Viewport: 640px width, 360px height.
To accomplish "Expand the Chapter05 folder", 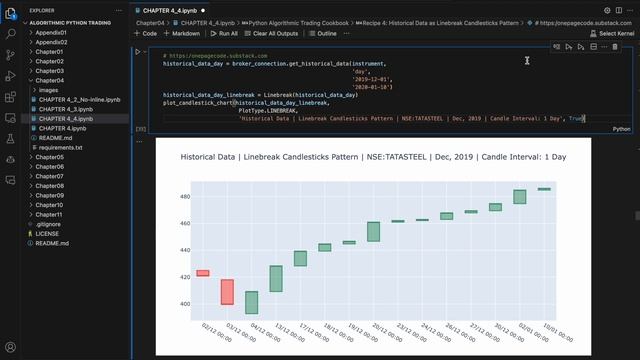I will tap(49, 157).
